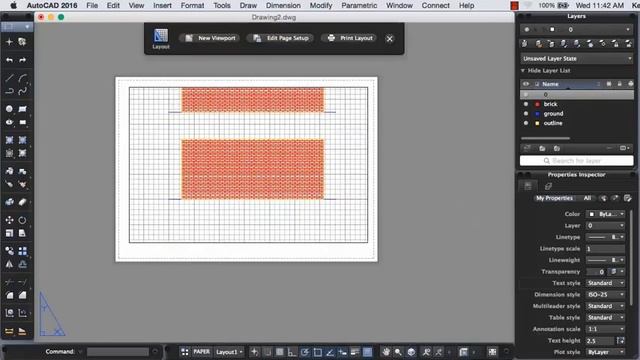This screenshot has height=360, width=640.
Task: Open the Annotation scale 1:1 dropdown
Action: (606, 329)
